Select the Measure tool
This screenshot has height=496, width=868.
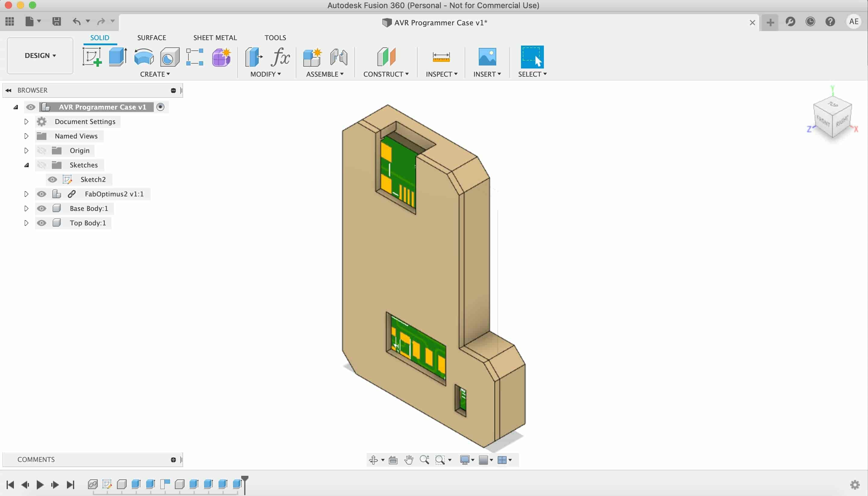coord(441,56)
